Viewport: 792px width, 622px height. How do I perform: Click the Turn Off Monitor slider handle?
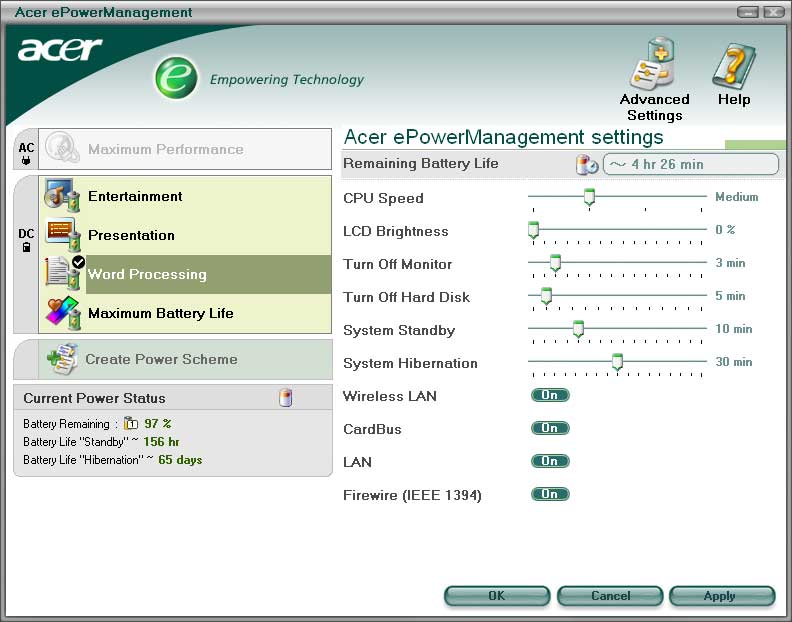pyautogui.click(x=555, y=263)
